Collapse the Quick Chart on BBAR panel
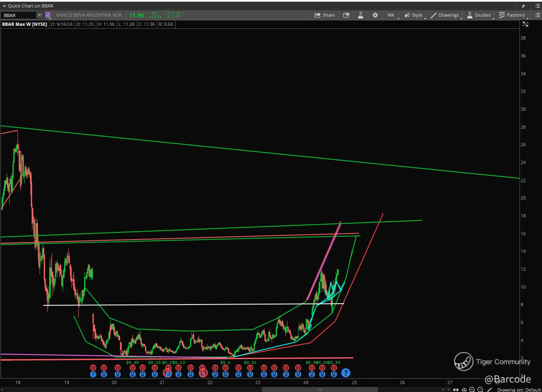 [4, 6]
